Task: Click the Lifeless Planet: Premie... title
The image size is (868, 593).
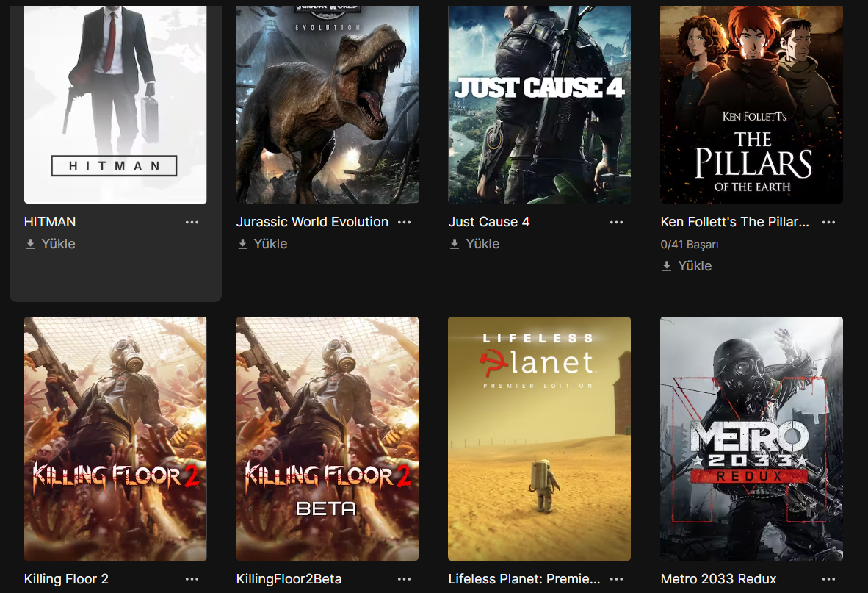Action: click(x=524, y=578)
